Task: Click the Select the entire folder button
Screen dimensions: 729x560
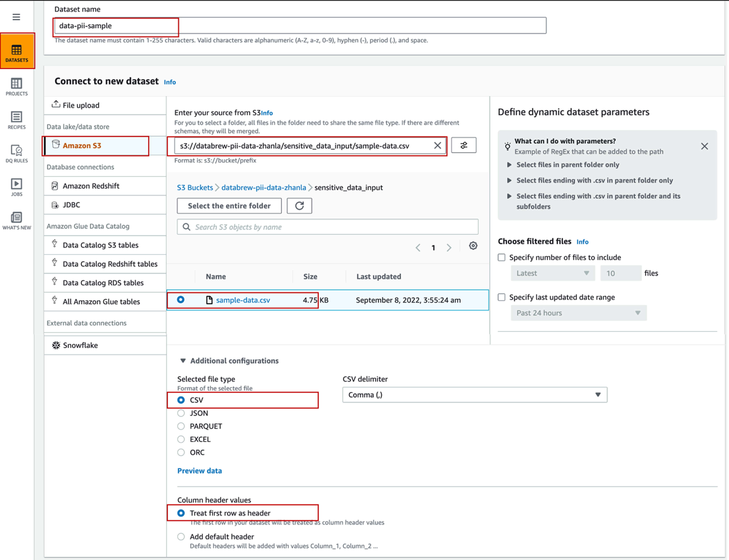Action: (x=229, y=206)
